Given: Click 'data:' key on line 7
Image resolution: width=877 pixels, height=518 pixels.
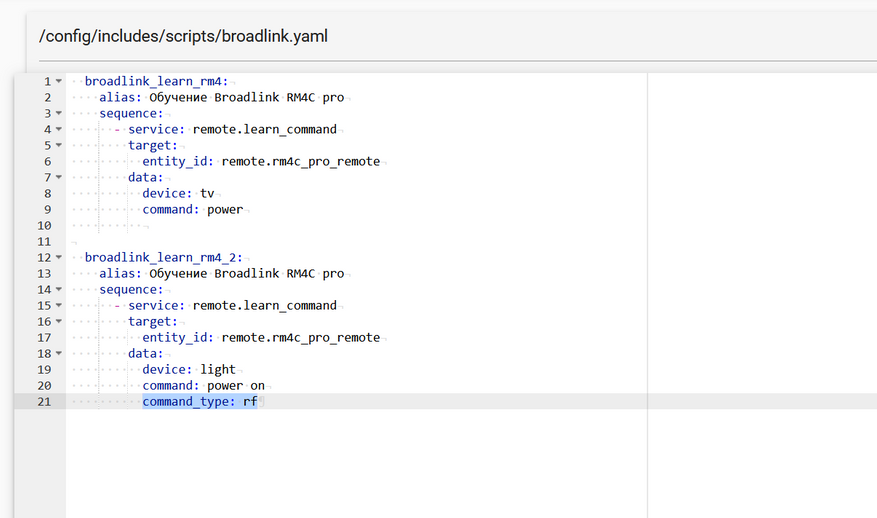Looking at the screenshot, I should [145, 177].
